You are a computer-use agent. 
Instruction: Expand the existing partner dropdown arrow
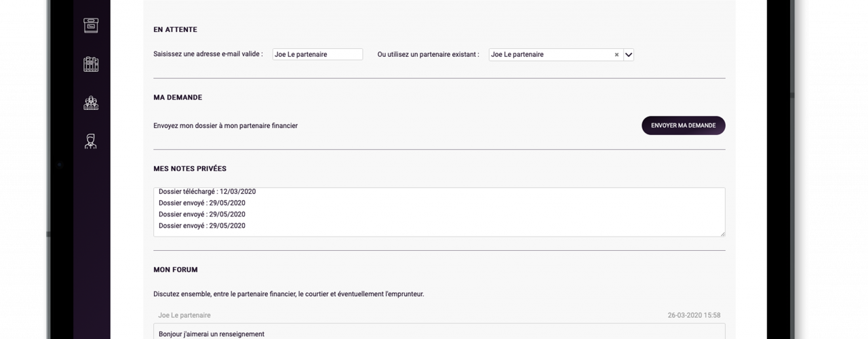[628, 55]
